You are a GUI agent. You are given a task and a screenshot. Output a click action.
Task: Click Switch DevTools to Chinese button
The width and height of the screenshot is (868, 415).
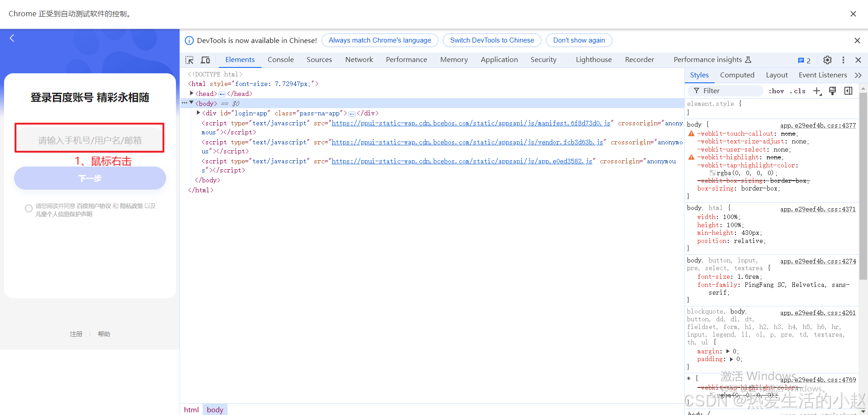(x=492, y=40)
